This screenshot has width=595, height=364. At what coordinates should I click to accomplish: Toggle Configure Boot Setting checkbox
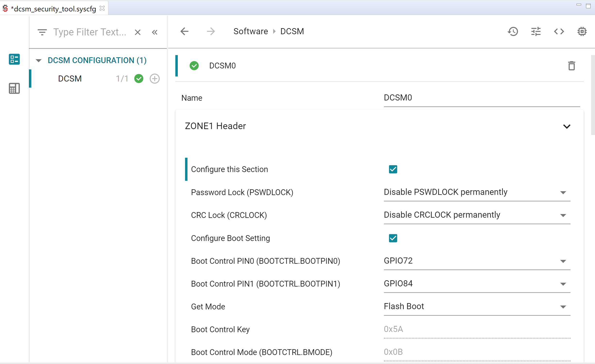point(393,238)
